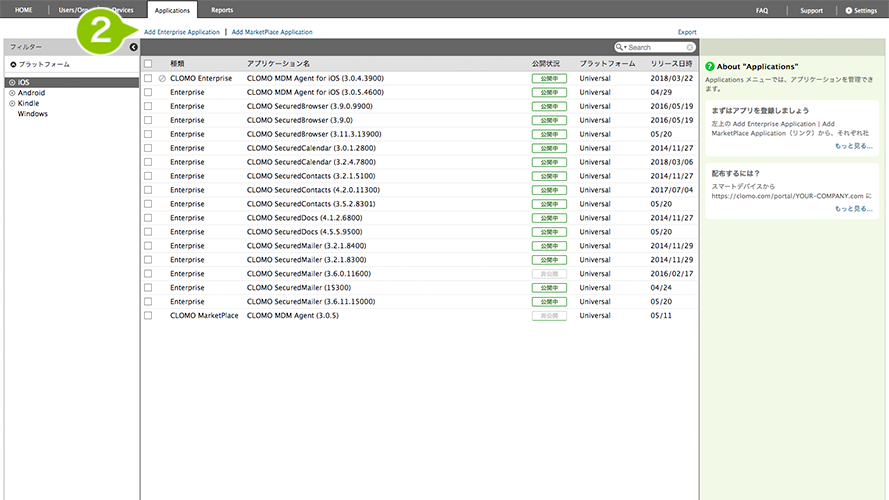Click もっと見る under まずはアプリを登録しましょう
Screen dimensions: 889x500
click(x=853, y=146)
